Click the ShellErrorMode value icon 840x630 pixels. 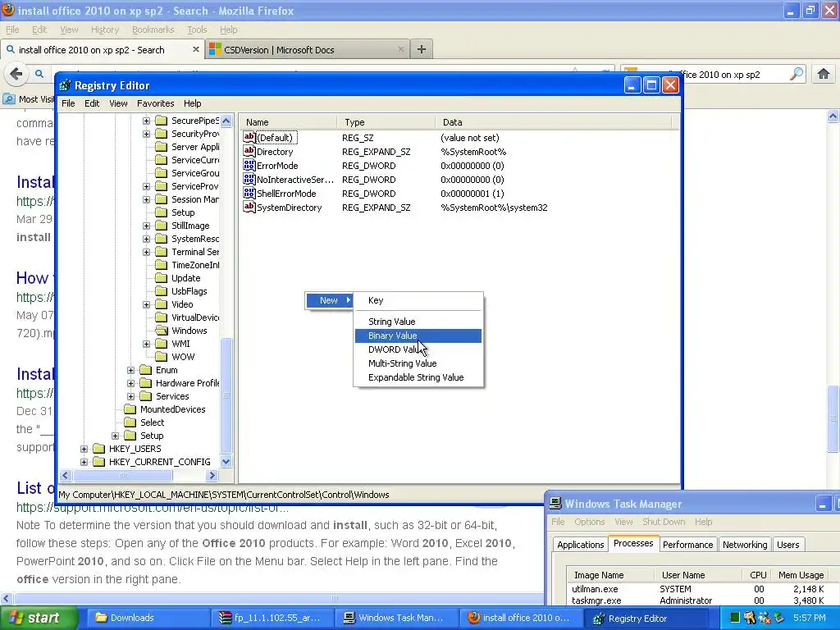(x=249, y=194)
